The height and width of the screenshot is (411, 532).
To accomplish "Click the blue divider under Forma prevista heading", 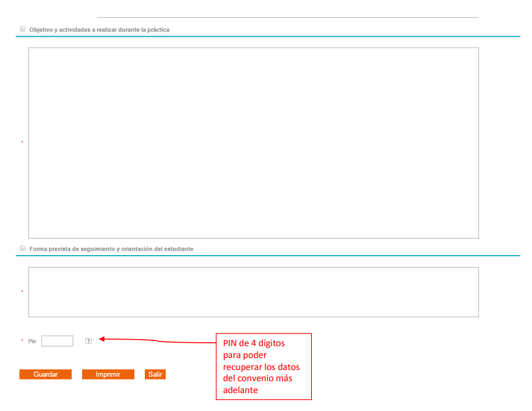I will pyautogui.click(x=268, y=255).
